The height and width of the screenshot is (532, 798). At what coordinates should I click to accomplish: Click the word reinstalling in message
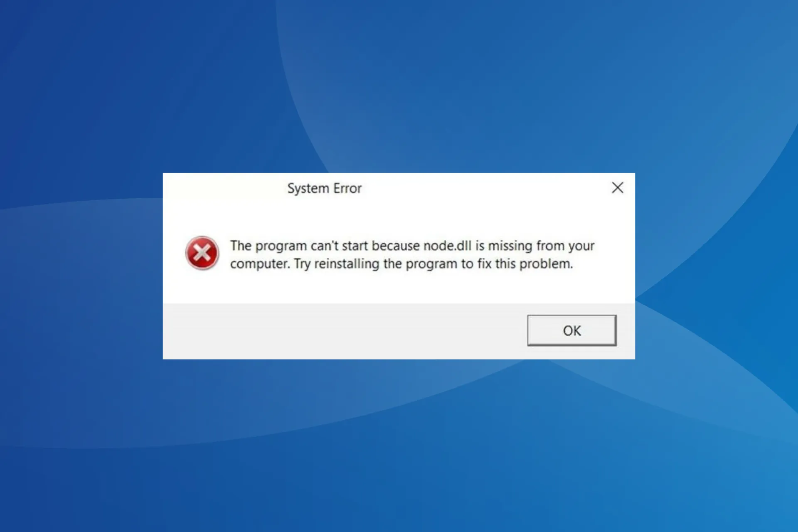(x=347, y=264)
